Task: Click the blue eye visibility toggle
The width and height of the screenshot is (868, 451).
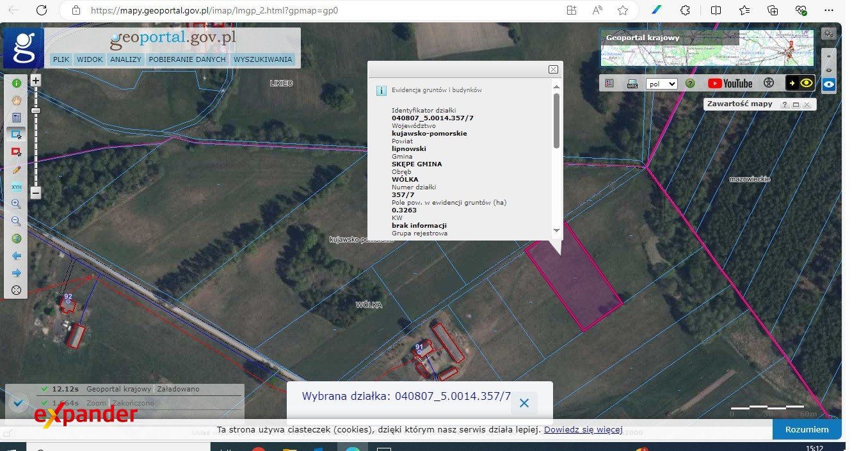Action: pyautogui.click(x=828, y=84)
